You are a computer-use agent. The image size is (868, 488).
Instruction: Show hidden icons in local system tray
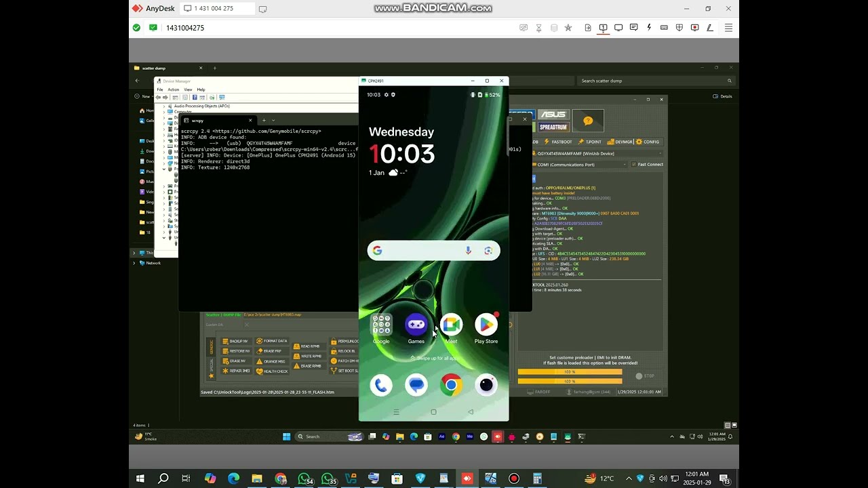[629, 479]
